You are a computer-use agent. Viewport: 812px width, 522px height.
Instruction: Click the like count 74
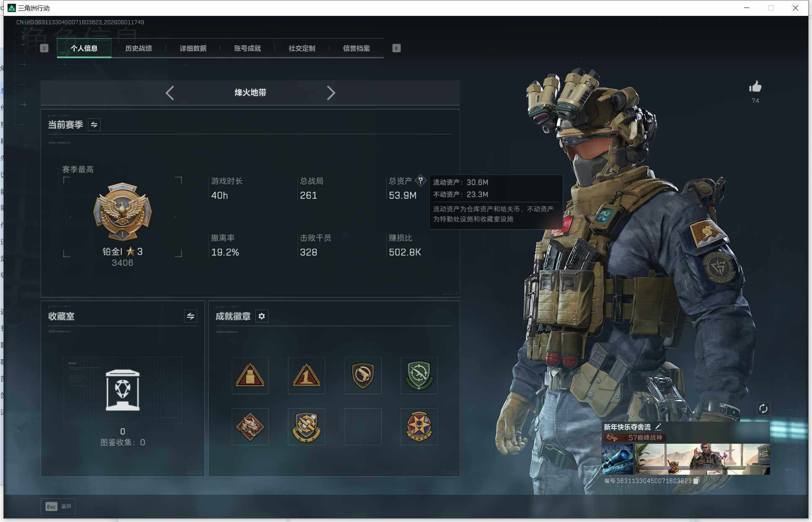[x=755, y=100]
